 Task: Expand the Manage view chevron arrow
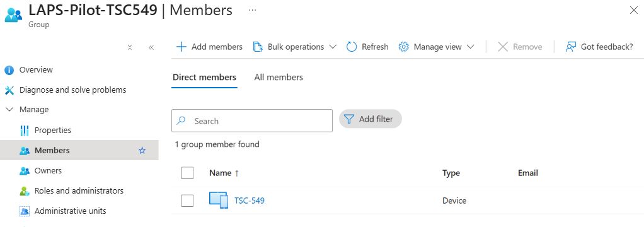pyautogui.click(x=471, y=47)
